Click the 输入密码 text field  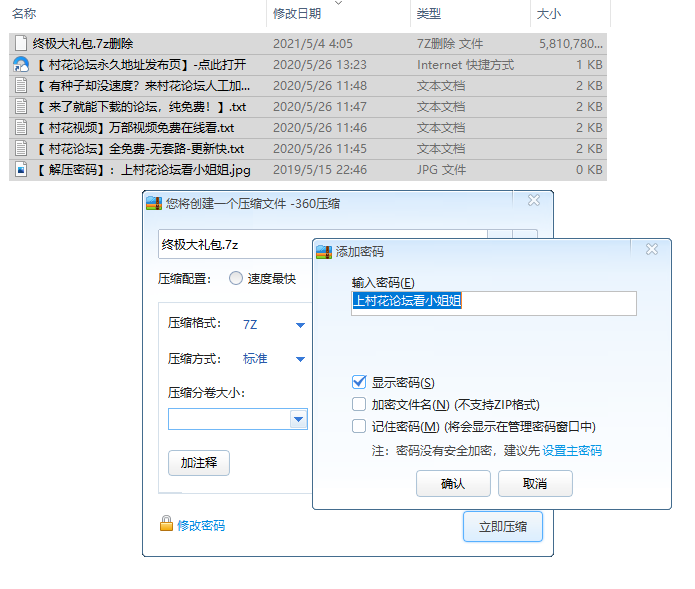[493, 302]
